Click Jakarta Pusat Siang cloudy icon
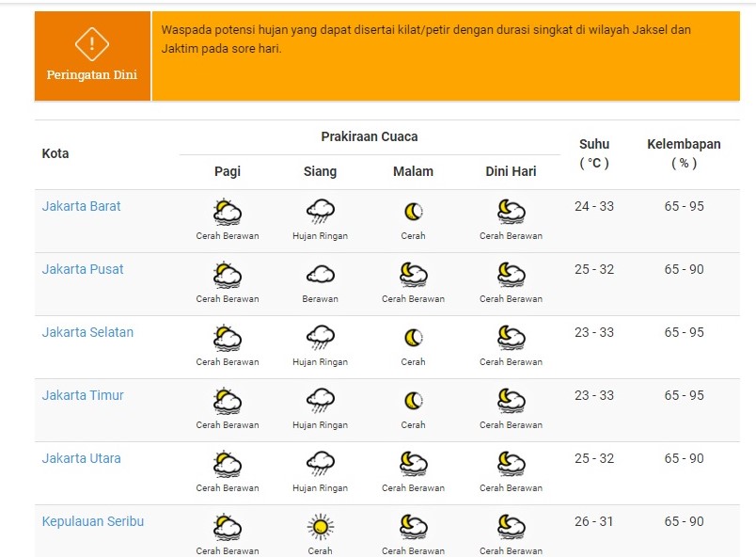This screenshot has height=557, width=756. click(320, 275)
